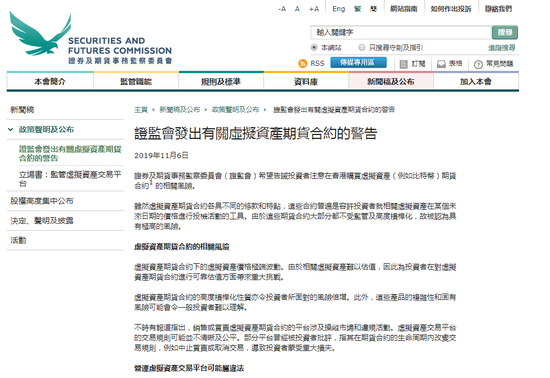Image resolution: width=550 pixels, height=378 pixels.
Task: Open 決定、聲明及披露 in sidebar
Action: (42, 221)
